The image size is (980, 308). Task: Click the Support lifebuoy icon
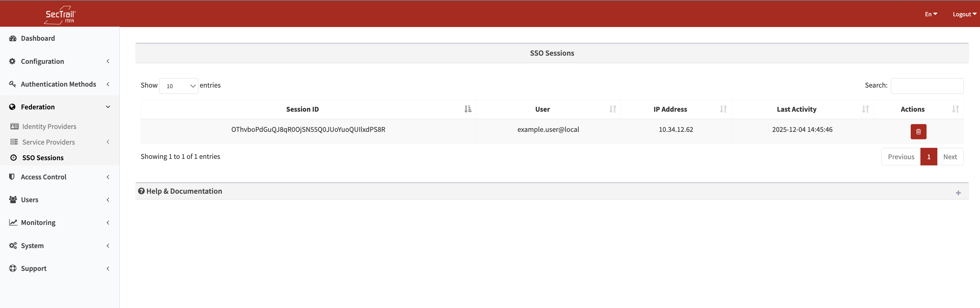coord(13,268)
